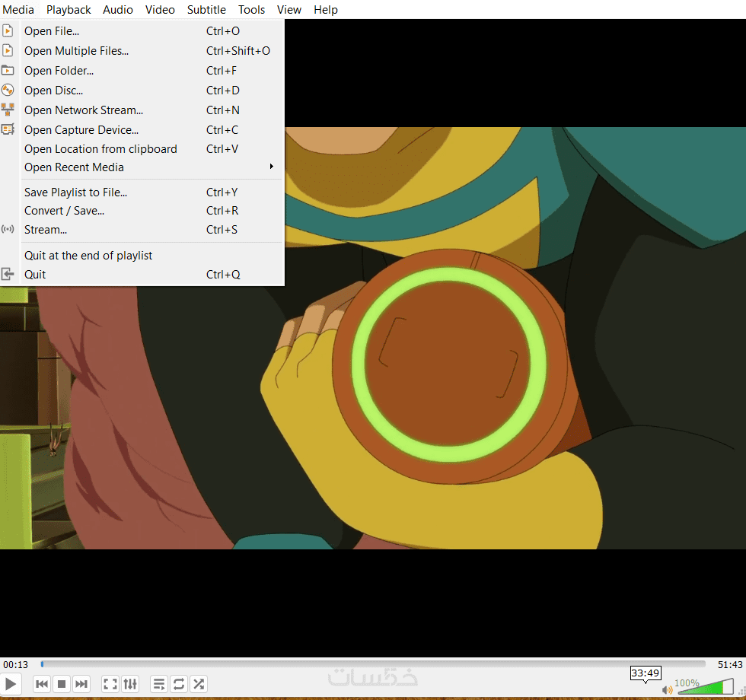Choose Open Folder... menu entry
The height and width of the screenshot is (700, 746).
[x=142, y=70]
